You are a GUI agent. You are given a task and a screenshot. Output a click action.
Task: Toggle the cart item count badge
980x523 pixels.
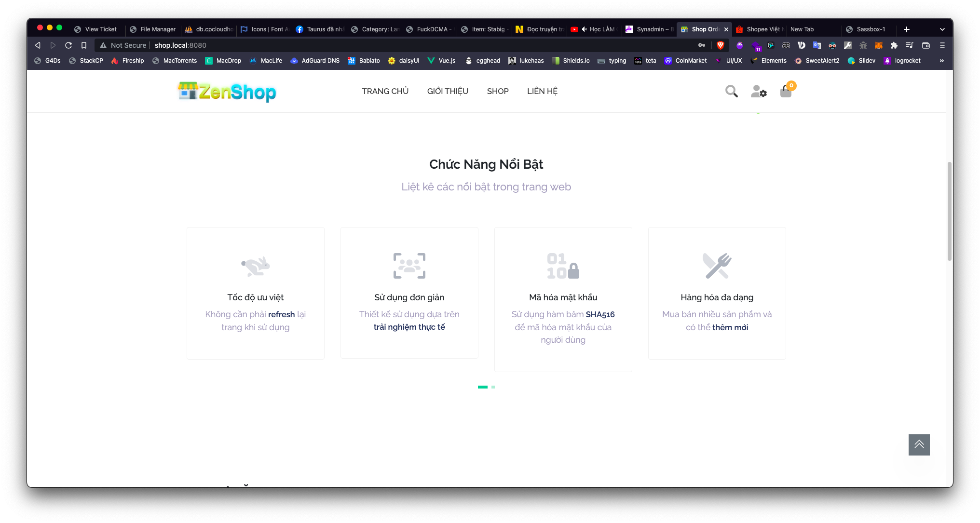(791, 85)
